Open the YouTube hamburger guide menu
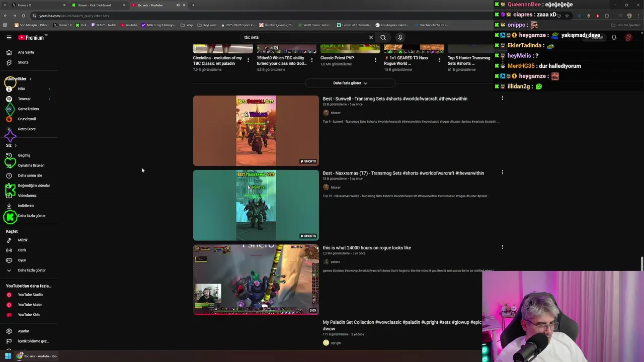644x362 pixels. 9,37
